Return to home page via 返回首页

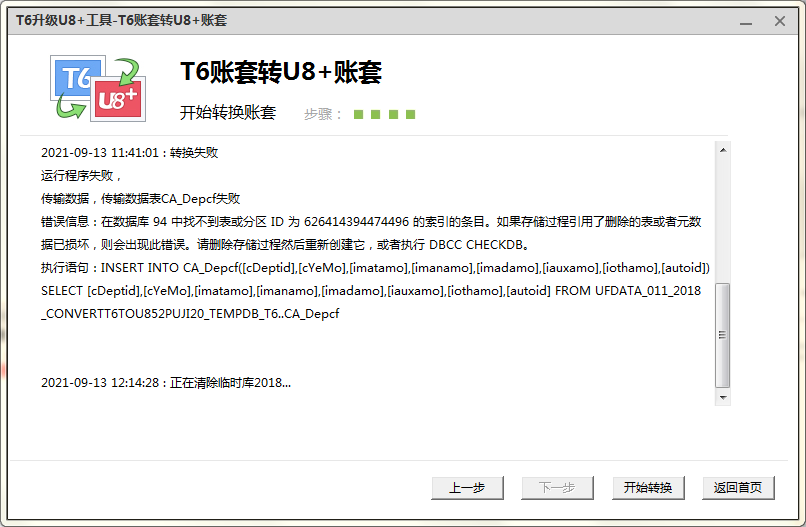738,487
